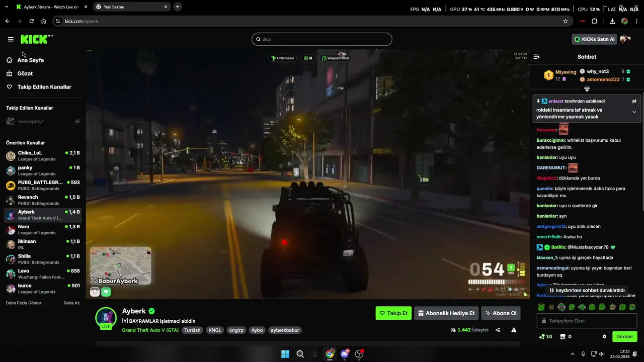
Task: Expand the pinned chat message chevron
Action: (634, 112)
